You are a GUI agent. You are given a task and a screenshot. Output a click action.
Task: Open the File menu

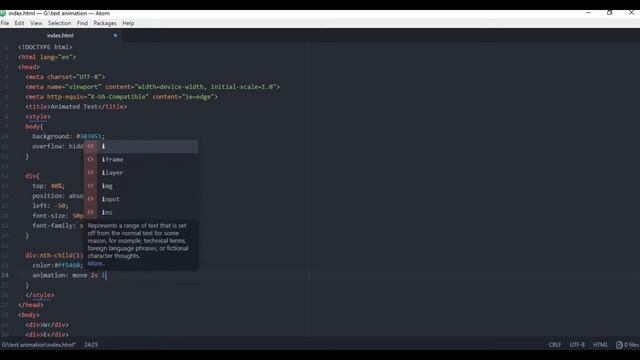[5, 23]
